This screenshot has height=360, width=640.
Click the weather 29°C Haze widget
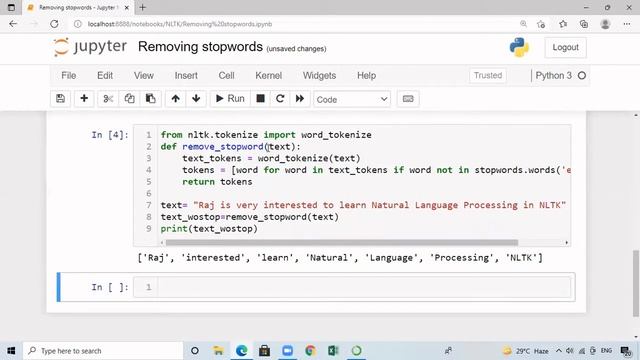click(526, 351)
